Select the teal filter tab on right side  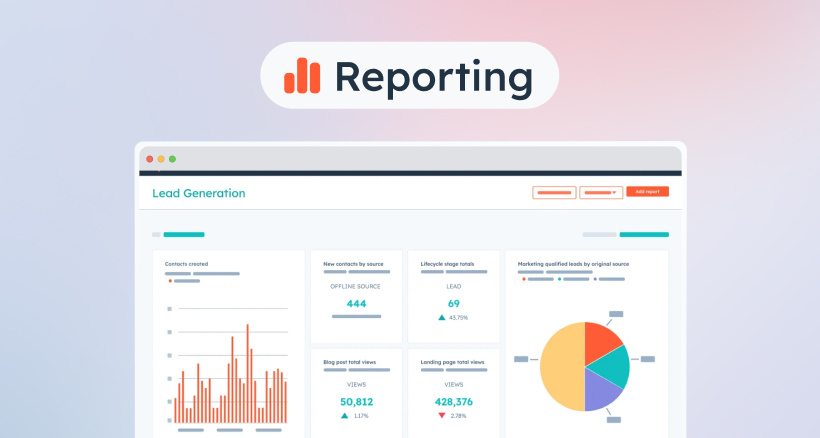(x=644, y=234)
